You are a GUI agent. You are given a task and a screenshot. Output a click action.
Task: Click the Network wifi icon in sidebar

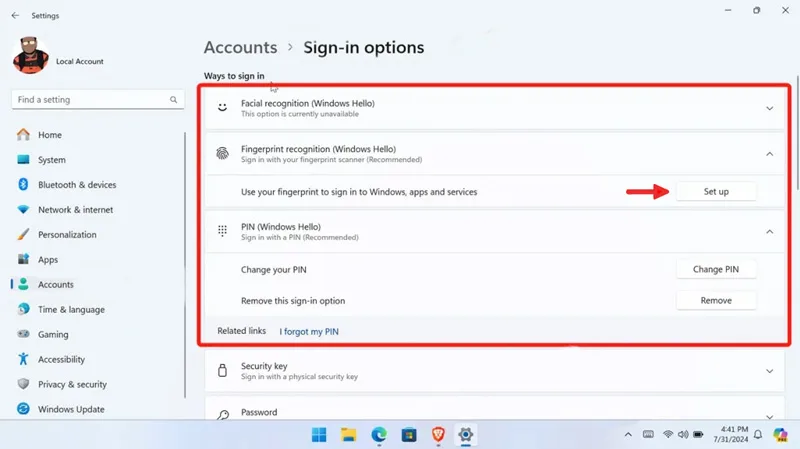coord(23,210)
